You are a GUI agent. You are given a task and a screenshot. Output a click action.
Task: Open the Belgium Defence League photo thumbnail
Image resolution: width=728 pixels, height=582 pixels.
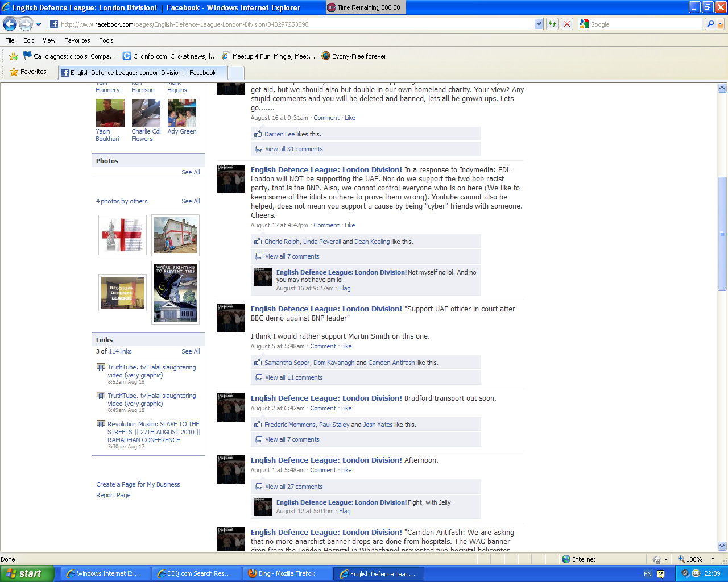coord(122,293)
